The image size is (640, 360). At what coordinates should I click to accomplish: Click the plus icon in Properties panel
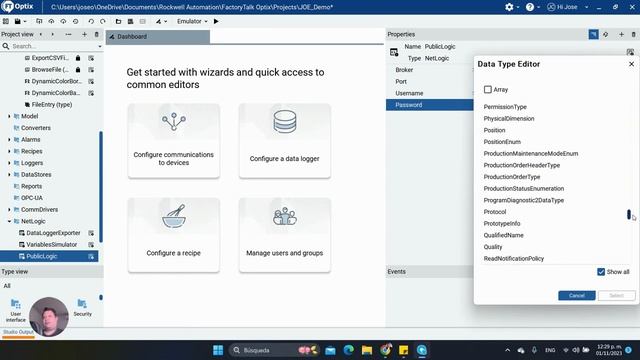click(x=621, y=35)
